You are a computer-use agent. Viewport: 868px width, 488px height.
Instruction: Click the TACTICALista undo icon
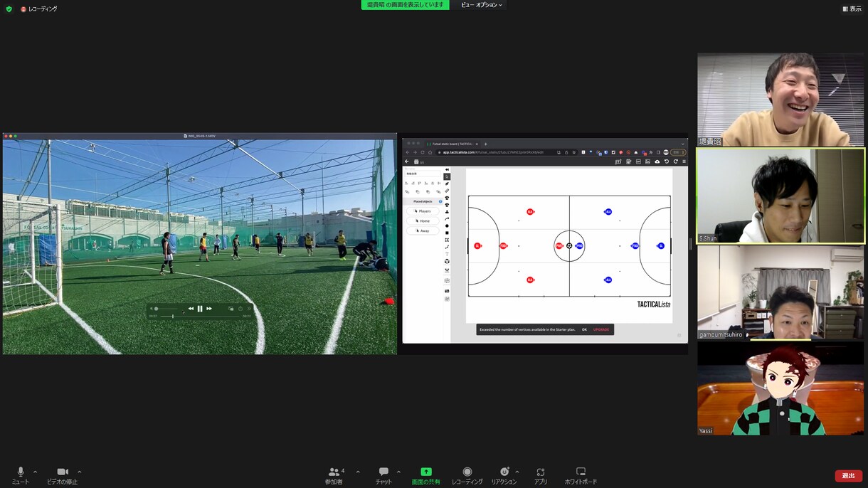pyautogui.click(x=666, y=161)
